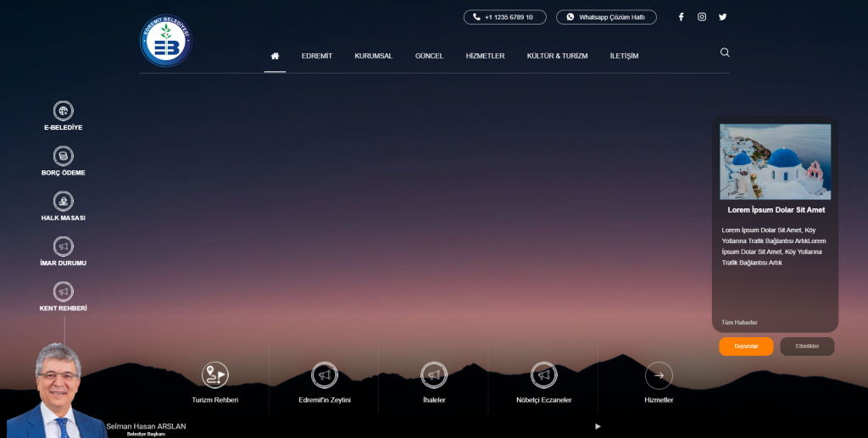Open Kent Rehberi sidebar icon
868x438 pixels.
pyautogui.click(x=64, y=291)
